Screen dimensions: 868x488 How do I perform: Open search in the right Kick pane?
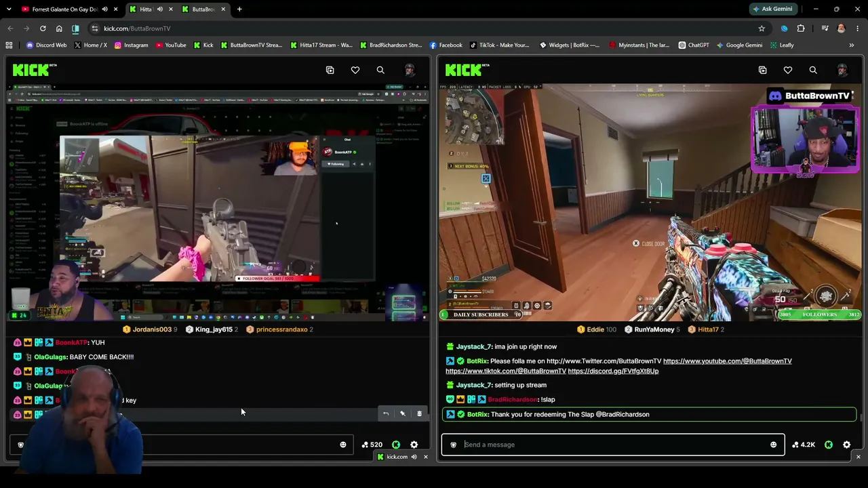813,70
